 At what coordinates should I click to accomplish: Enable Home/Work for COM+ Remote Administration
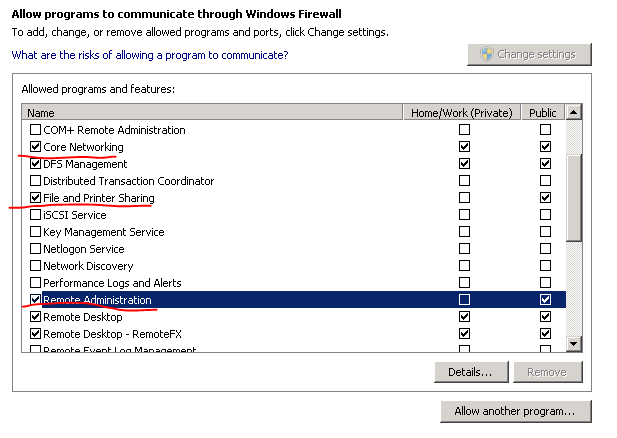[x=464, y=129]
